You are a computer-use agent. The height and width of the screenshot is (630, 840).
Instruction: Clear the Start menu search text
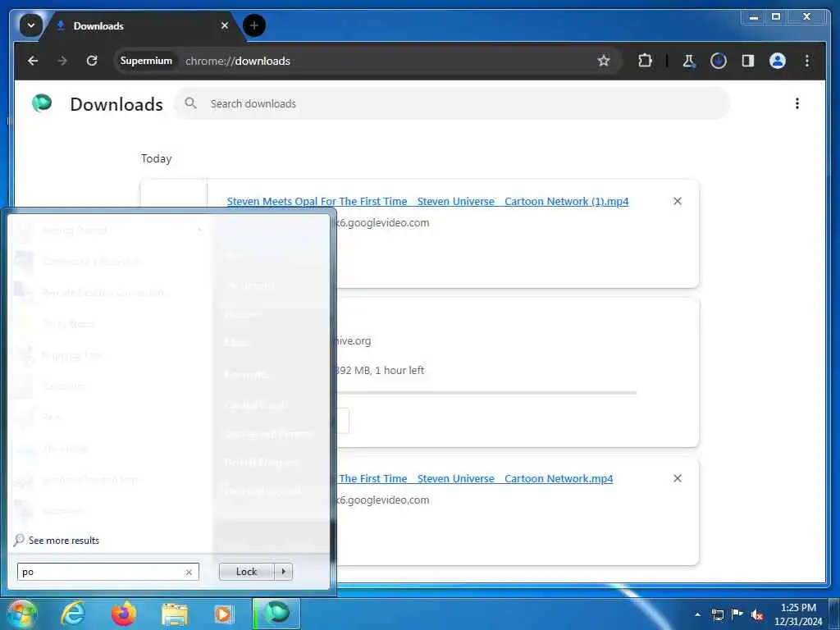[189, 572]
